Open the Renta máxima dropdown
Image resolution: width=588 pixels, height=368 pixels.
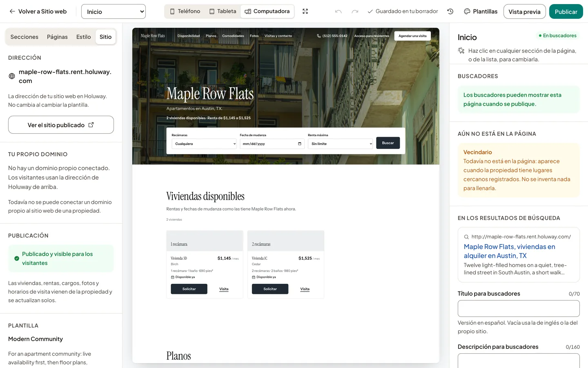point(340,144)
